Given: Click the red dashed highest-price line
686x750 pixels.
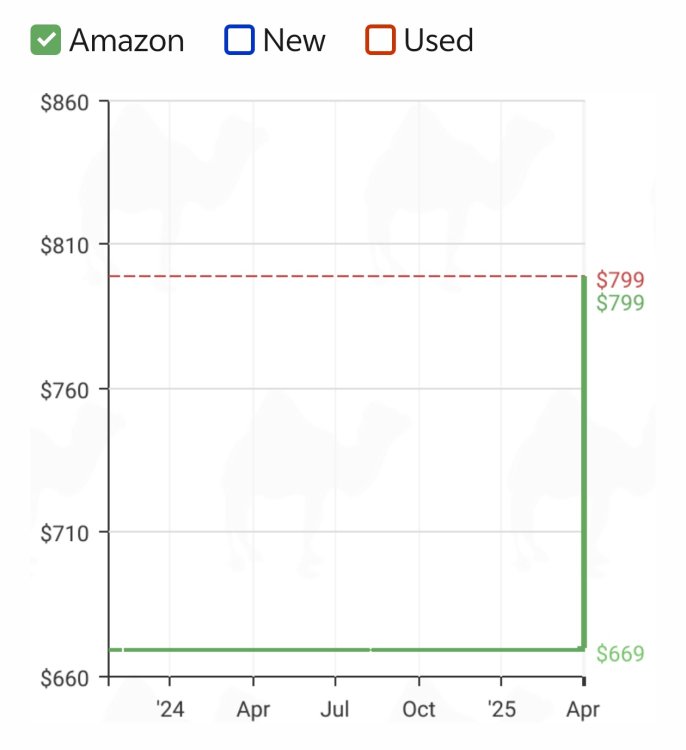Looking at the screenshot, I should (340, 276).
